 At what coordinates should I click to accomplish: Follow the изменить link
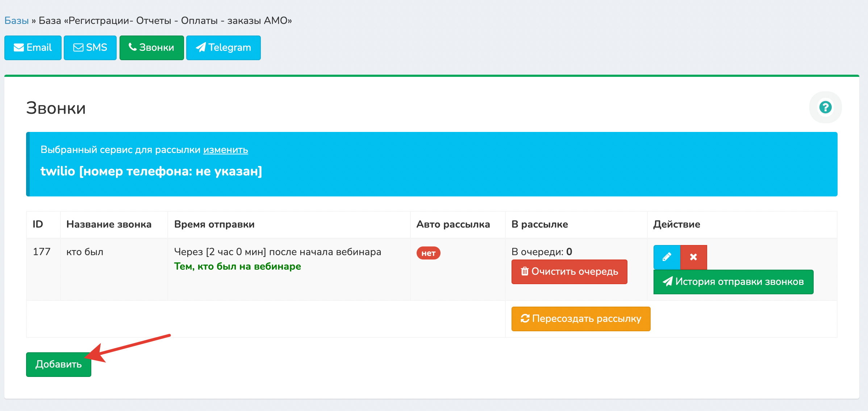click(225, 150)
